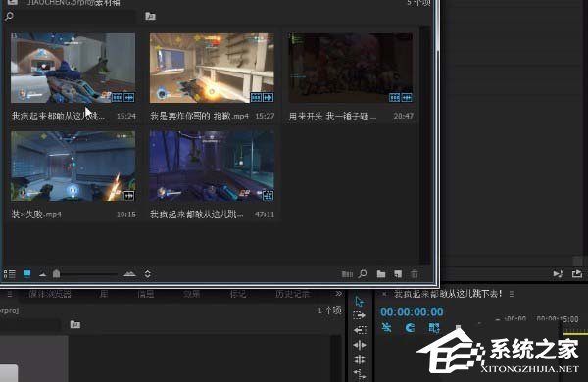
Task: Click the name label of the 47:11 clip
Action: point(197,215)
